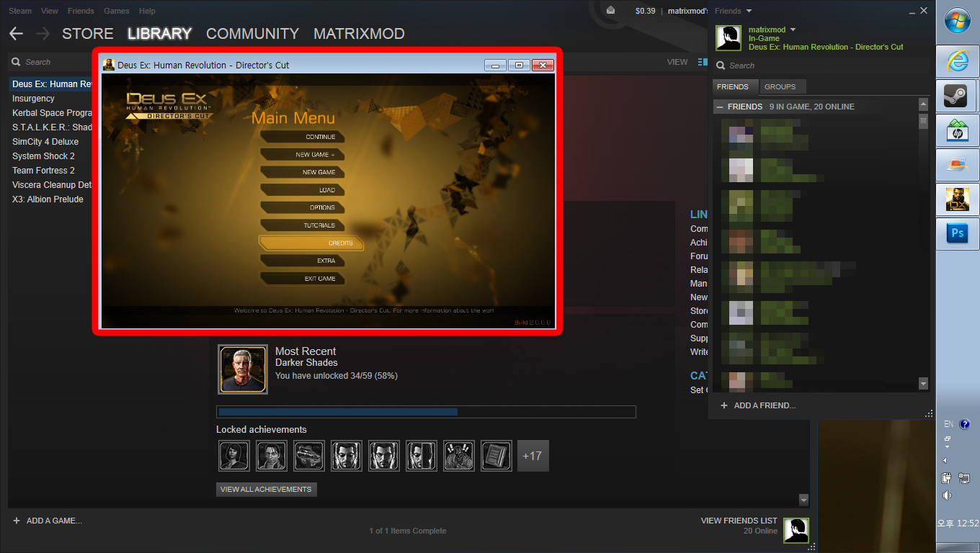980x553 pixels.
Task: Show hidden tray icons with the arrow
Action: click(x=945, y=460)
